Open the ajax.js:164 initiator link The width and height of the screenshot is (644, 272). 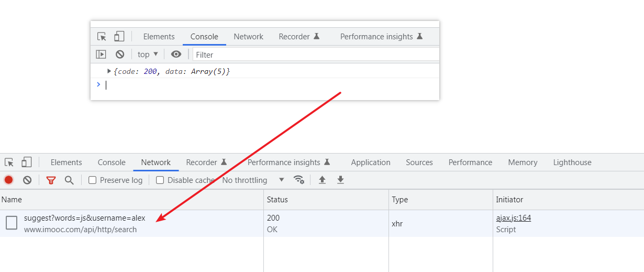[x=513, y=218]
